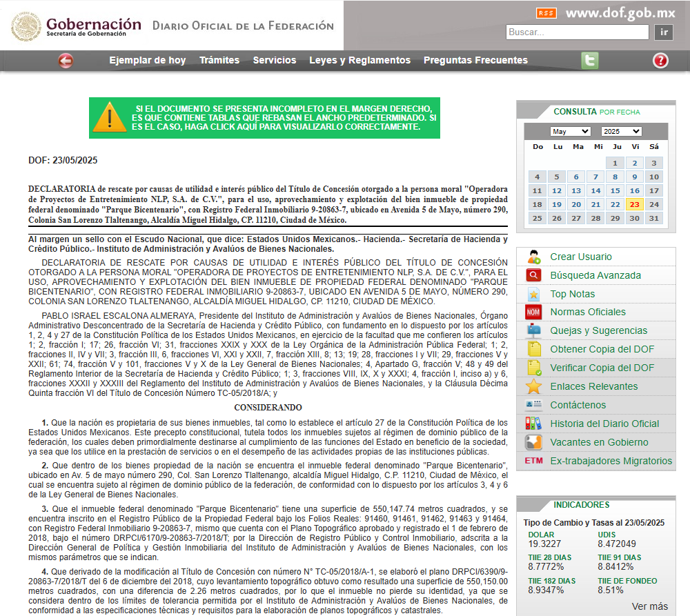Viewport: 690px width, 616px height.
Task: Click the Top Notas star icon
Action: click(534, 294)
